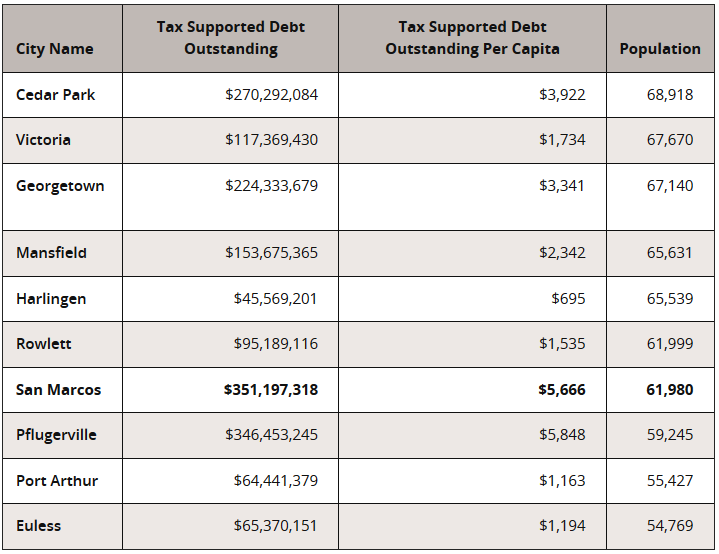Select Victoria population value 67,670

(x=670, y=140)
